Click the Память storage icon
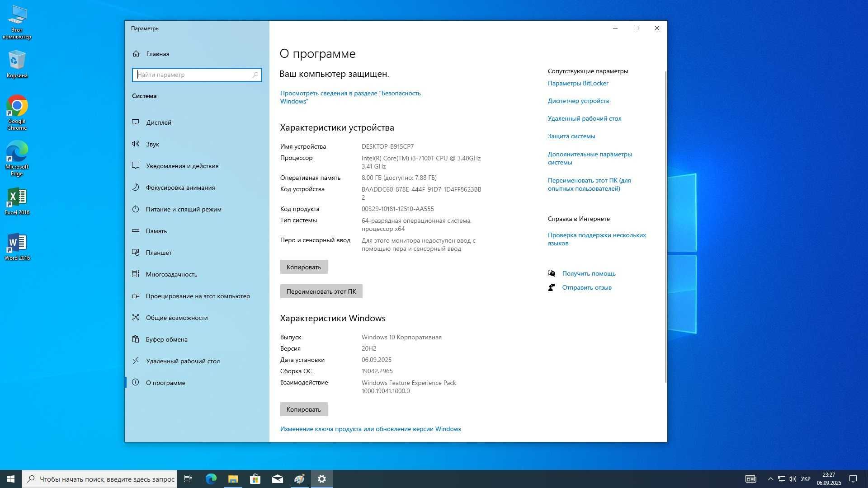This screenshot has width=868, height=488. coord(135,230)
